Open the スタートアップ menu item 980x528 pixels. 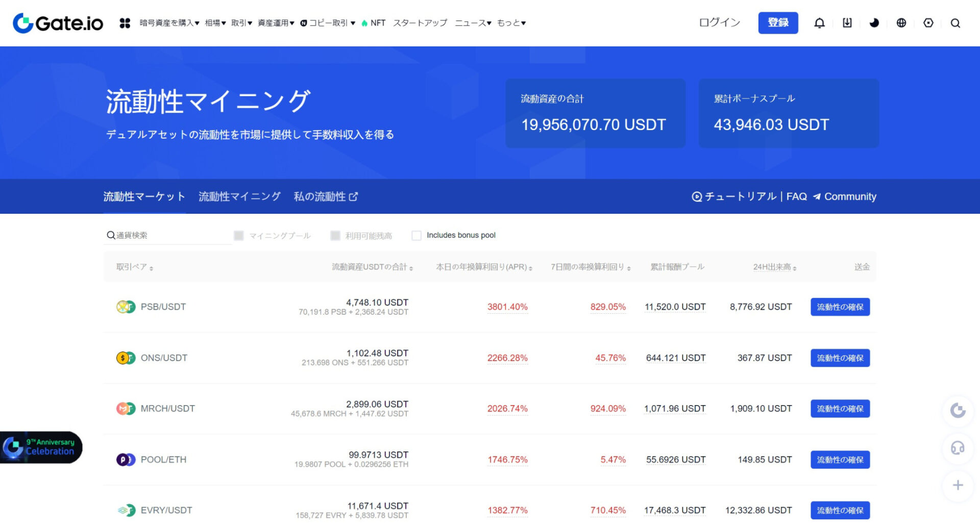click(420, 23)
